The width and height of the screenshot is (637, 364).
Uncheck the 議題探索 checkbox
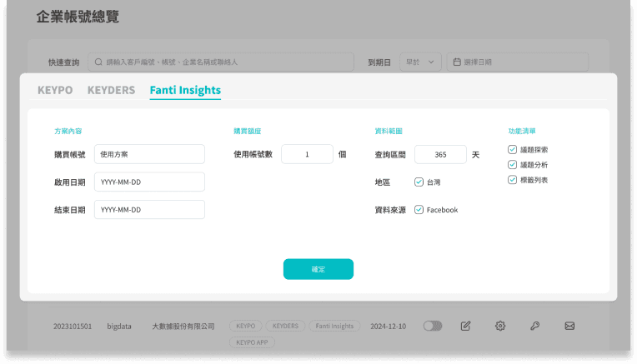coord(513,150)
